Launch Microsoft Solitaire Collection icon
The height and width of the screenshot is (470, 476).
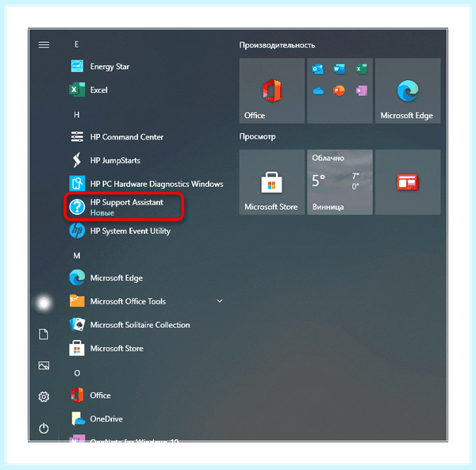pos(77,324)
